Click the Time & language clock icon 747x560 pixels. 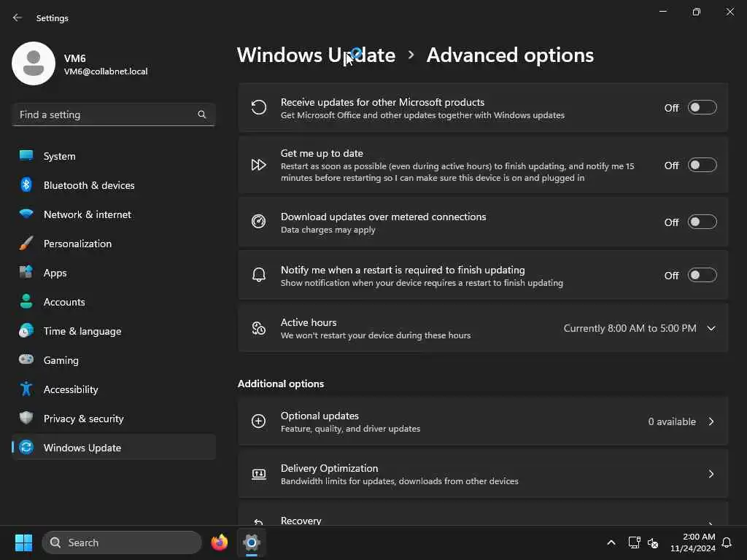point(26,330)
